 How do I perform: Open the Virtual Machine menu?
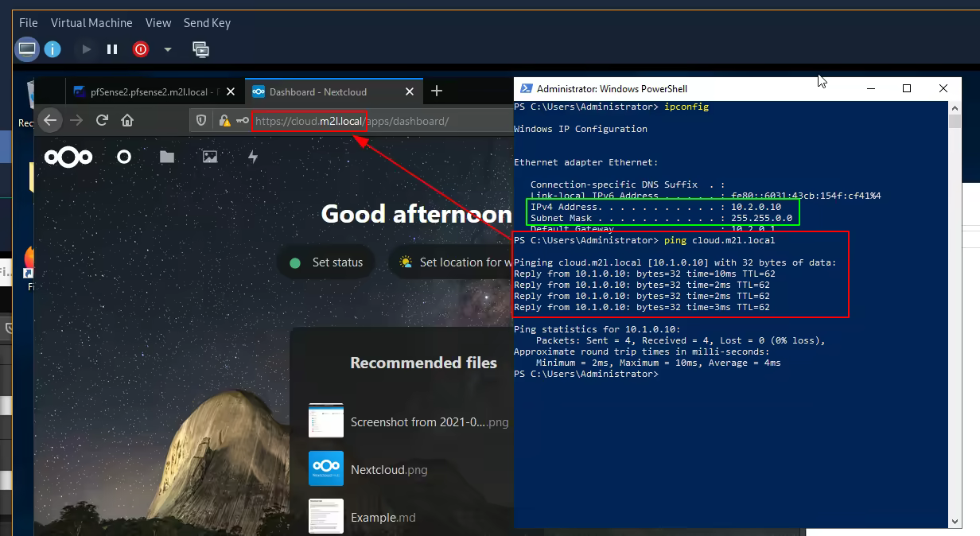(x=91, y=23)
